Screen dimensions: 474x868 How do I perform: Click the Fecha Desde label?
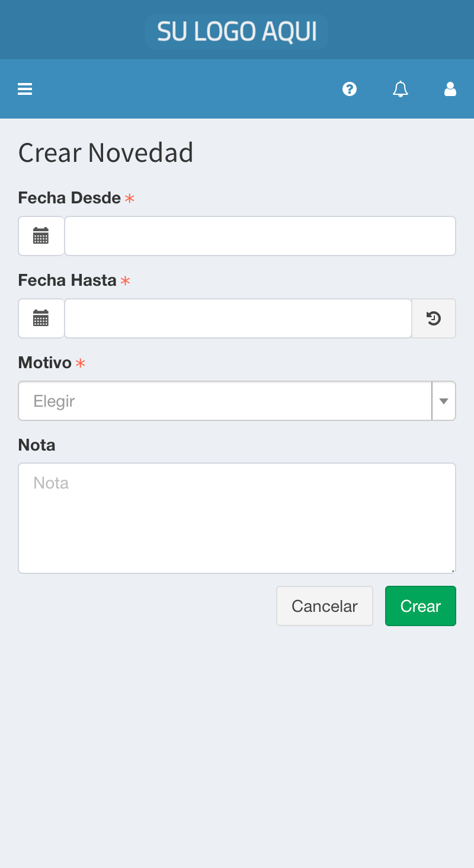pyautogui.click(x=69, y=197)
